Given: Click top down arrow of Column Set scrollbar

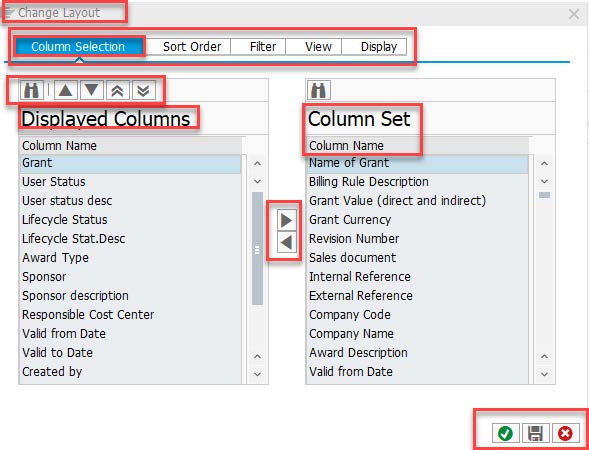Looking at the screenshot, I should tap(544, 181).
